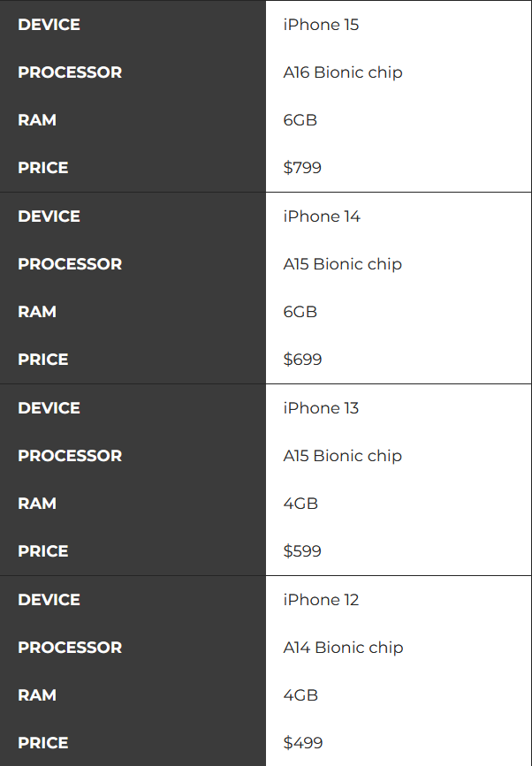
Task: Select the 6GB RAM value for iPhone 15
Action: [x=300, y=120]
